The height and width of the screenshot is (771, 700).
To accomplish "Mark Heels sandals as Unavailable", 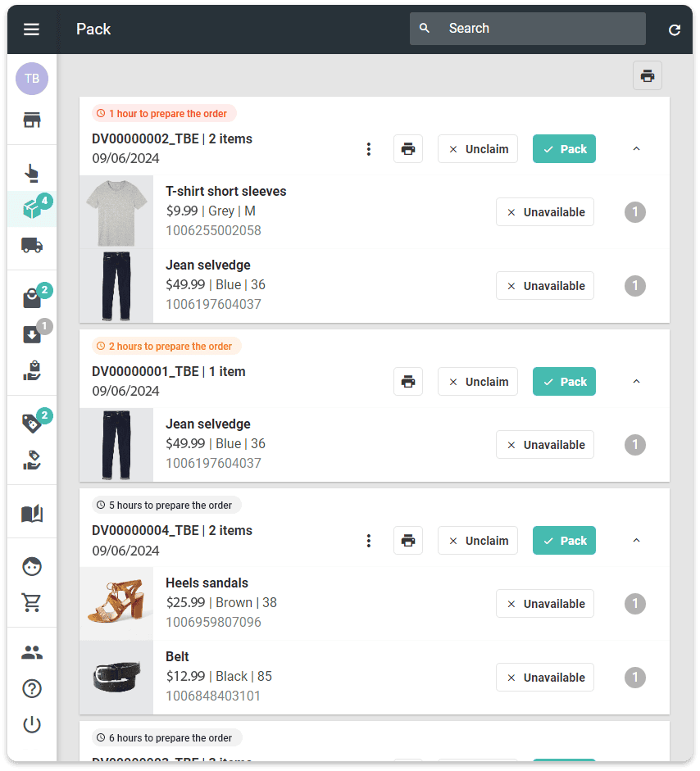I will (x=545, y=604).
